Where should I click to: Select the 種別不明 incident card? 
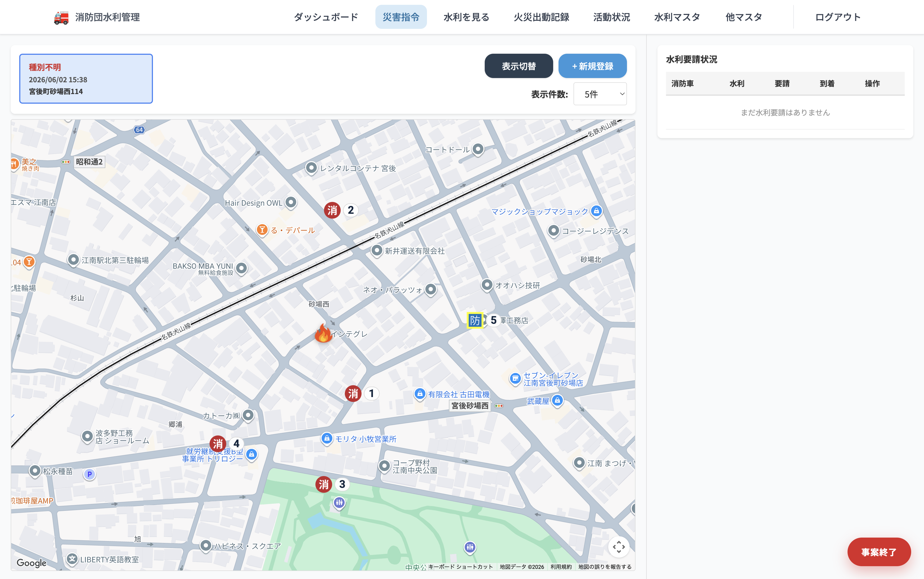click(x=86, y=79)
